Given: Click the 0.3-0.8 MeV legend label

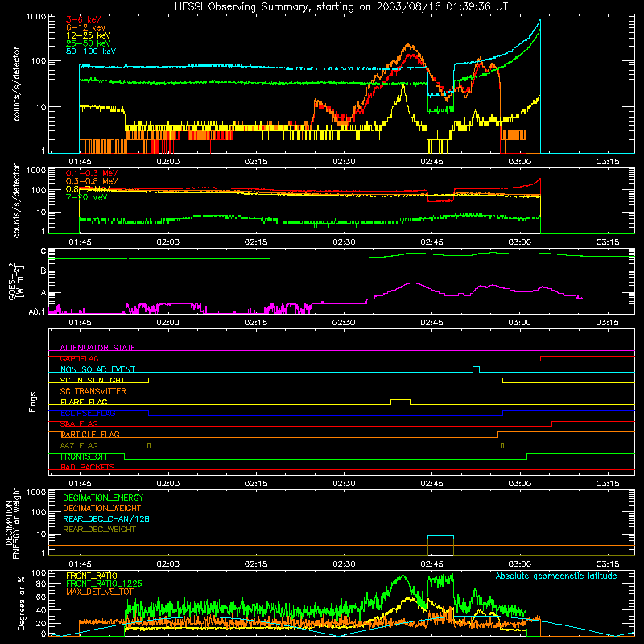Looking at the screenshot, I should pos(92,182).
